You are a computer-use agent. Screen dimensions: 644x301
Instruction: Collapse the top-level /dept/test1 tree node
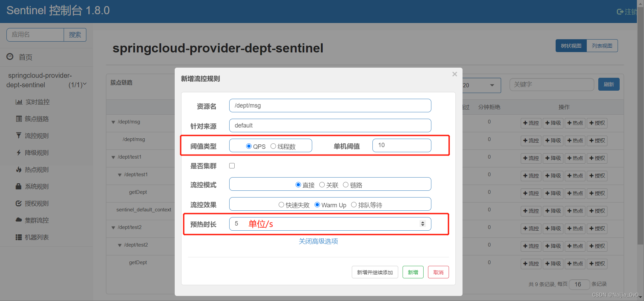113,157
